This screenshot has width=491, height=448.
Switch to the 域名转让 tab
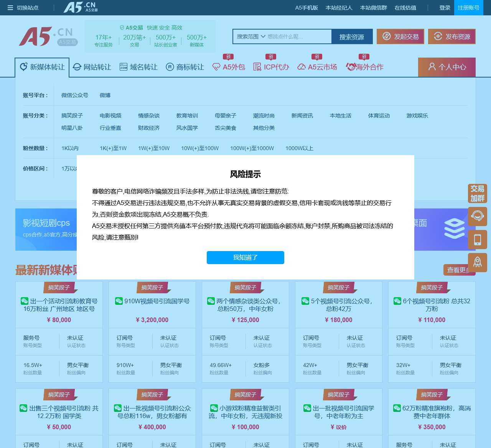[138, 67]
